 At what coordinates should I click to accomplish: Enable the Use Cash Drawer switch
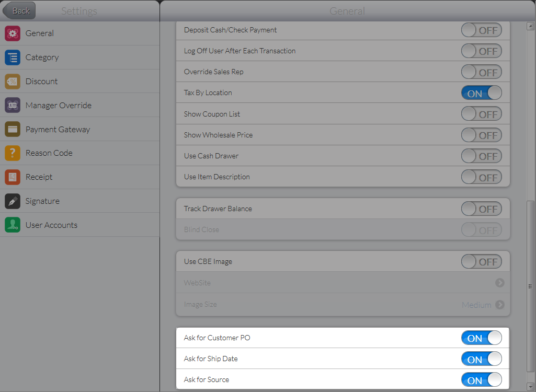point(481,156)
